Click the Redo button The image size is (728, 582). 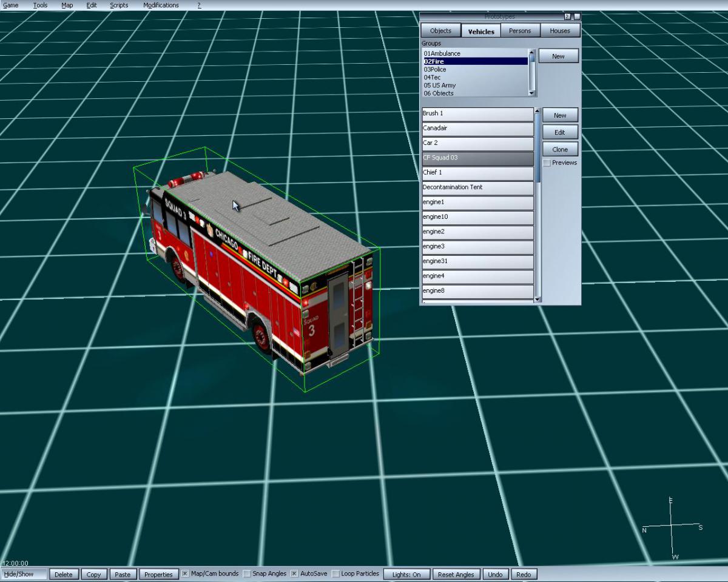524,575
